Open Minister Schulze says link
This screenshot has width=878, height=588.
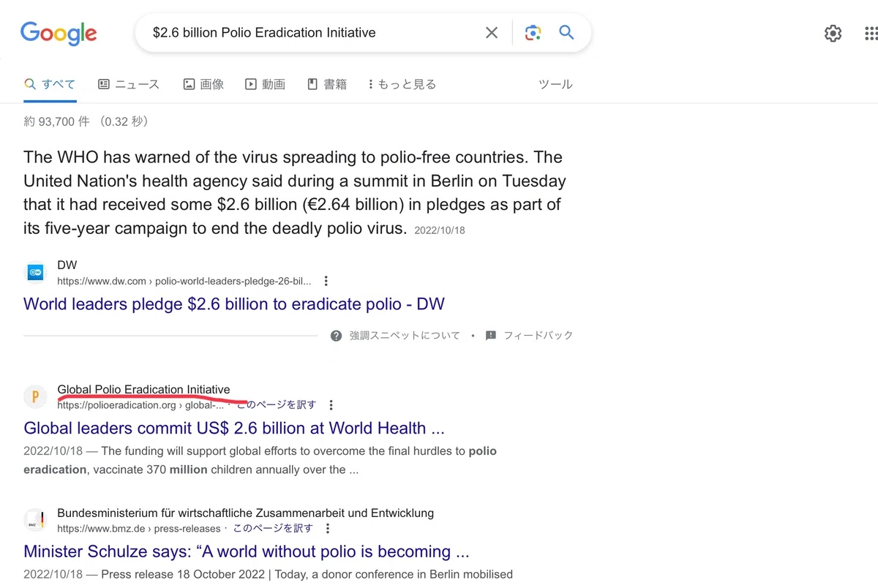pos(247,551)
